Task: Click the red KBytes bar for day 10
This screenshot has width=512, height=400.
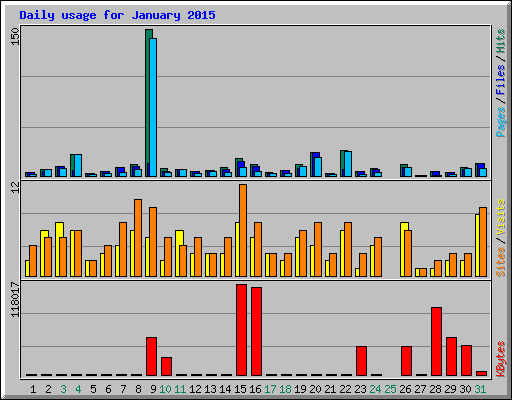Action: (x=166, y=366)
